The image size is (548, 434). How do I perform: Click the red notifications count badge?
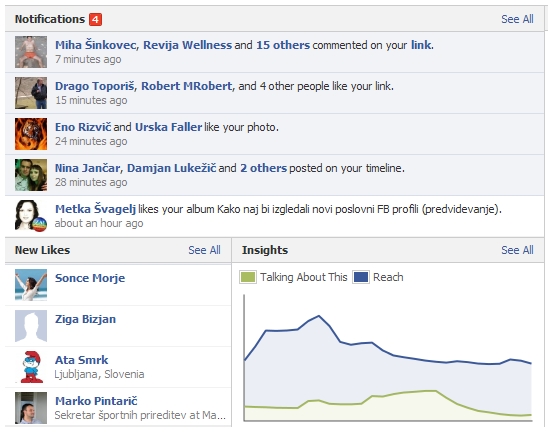(95, 19)
